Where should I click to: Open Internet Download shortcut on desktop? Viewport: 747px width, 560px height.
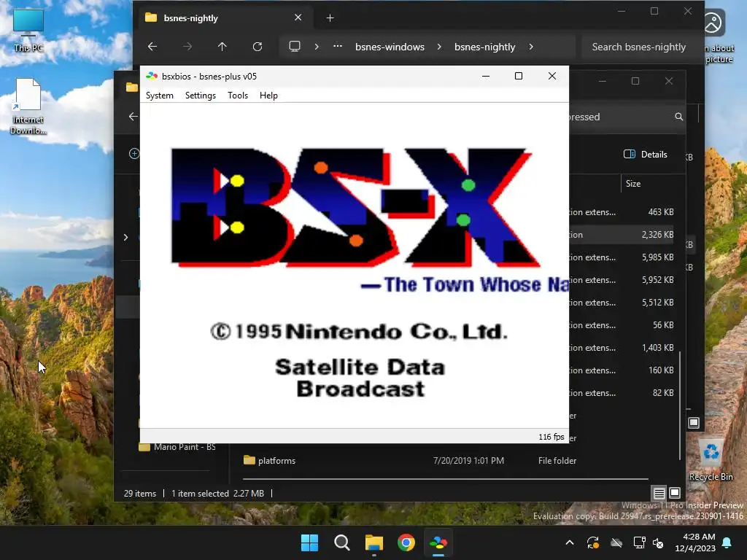click(x=28, y=106)
